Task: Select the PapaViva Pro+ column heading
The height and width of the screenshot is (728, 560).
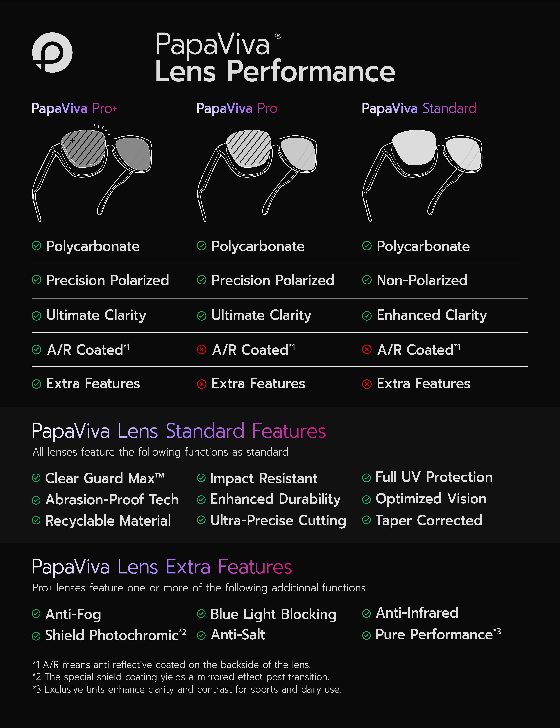Action: [74, 109]
